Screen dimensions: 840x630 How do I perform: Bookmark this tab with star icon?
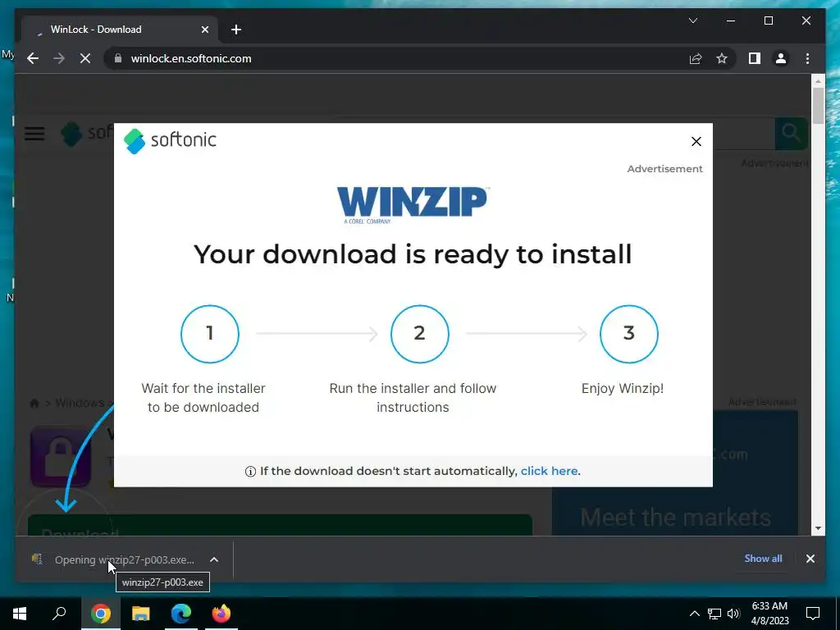coord(722,58)
